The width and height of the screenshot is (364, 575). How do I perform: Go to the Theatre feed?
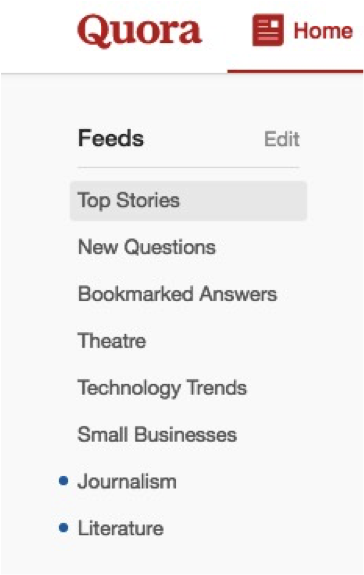[112, 341]
